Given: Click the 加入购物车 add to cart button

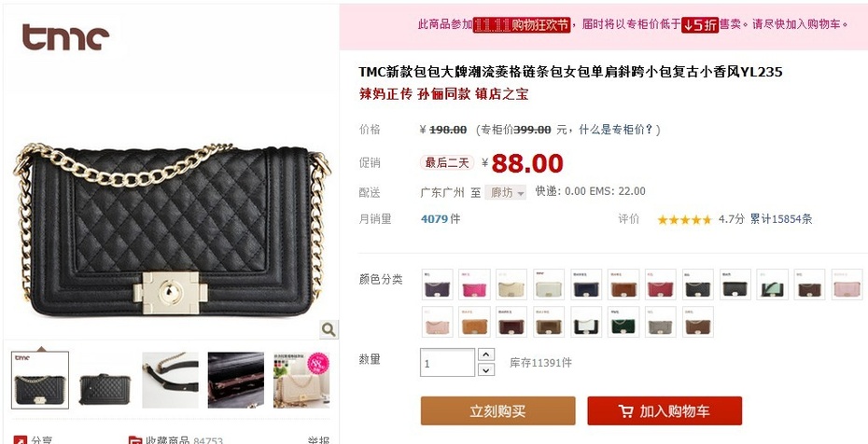Looking at the screenshot, I should 665,410.
